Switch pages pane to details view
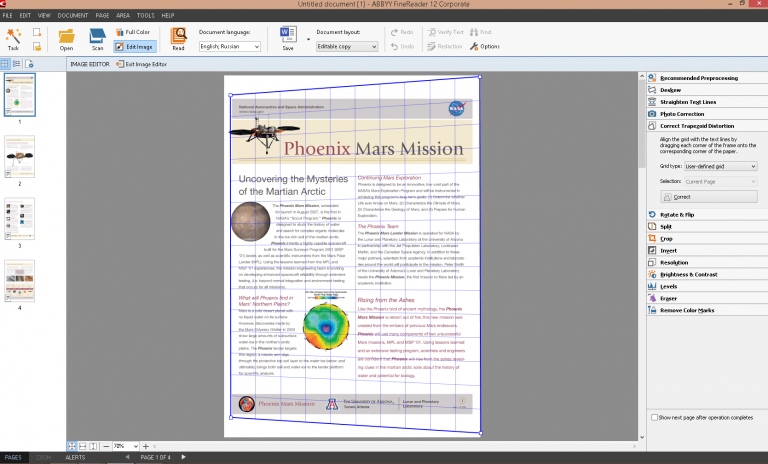The image size is (768, 464). point(17,64)
